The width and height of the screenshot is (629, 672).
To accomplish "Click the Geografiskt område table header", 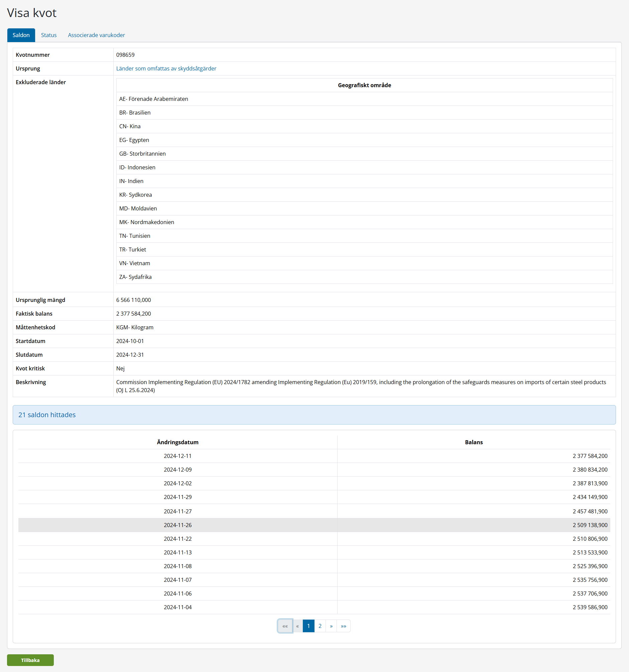I will click(x=364, y=85).
